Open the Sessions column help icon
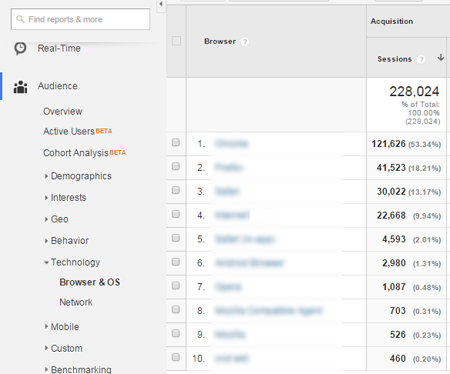Screen dimensions: 450x374 click(421, 59)
